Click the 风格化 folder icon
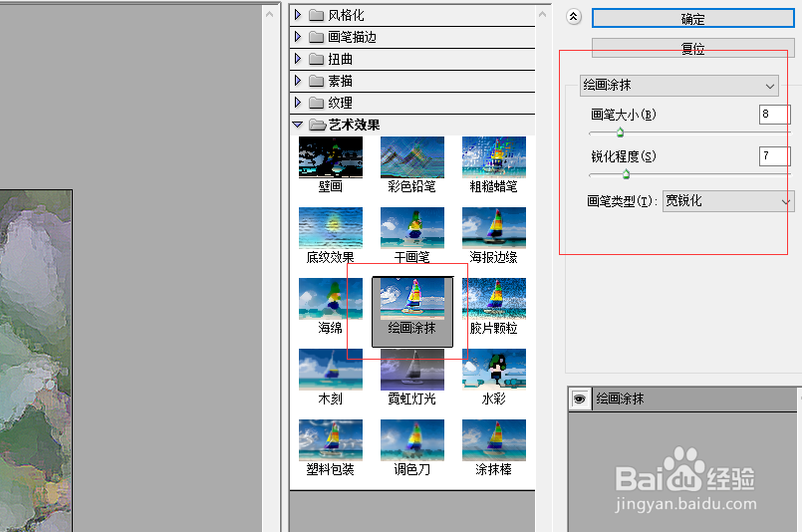 [x=317, y=15]
